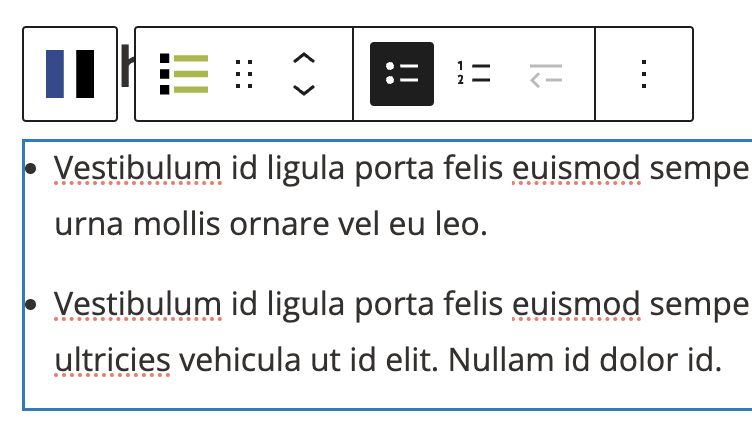The height and width of the screenshot is (438, 752).
Task: Open the List block type switcher
Action: tap(184, 74)
